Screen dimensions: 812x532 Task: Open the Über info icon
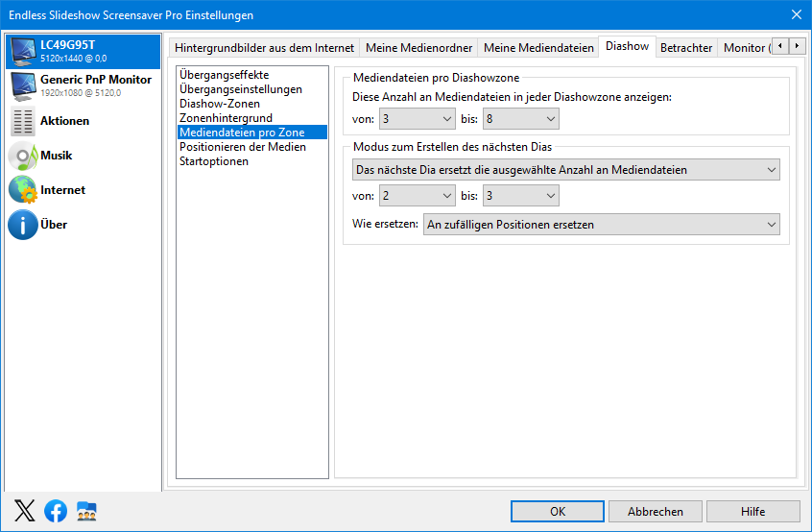tap(23, 225)
